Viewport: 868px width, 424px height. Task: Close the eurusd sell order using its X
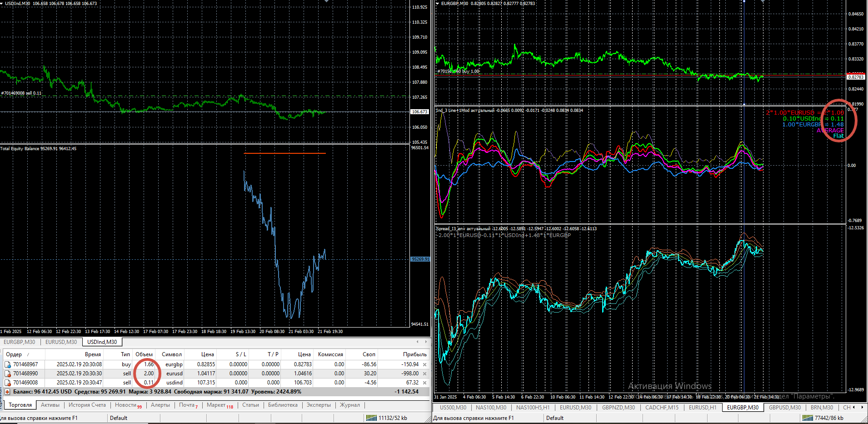click(424, 374)
